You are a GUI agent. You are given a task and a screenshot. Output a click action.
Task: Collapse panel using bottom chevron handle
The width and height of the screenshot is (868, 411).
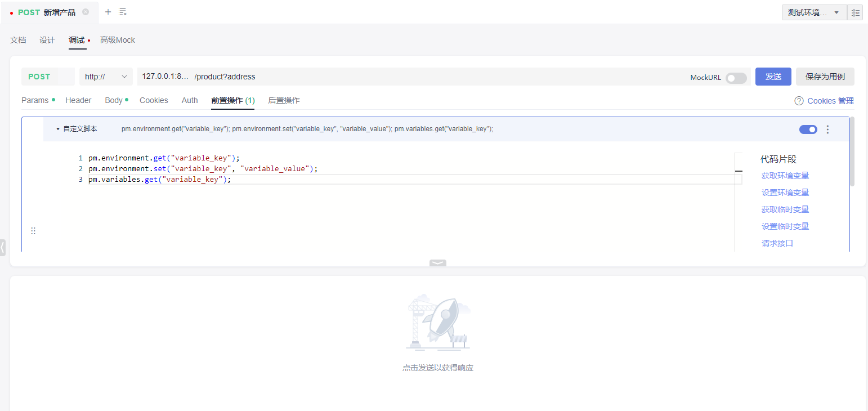click(x=437, y=263)
